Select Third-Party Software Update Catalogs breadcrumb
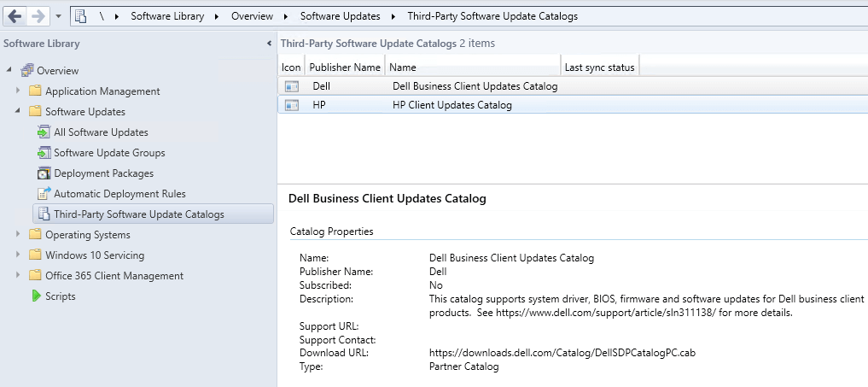This screenshot has height=387, width=868. tap(492, 16)
